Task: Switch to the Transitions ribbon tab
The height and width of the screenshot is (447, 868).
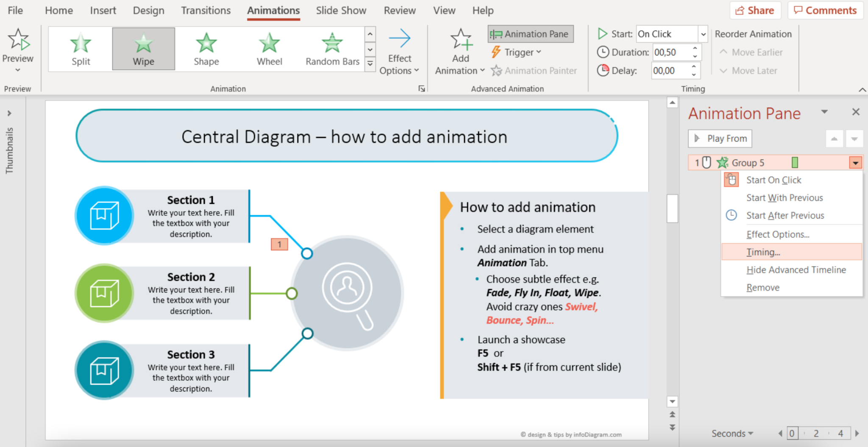Action: [206, 10]
